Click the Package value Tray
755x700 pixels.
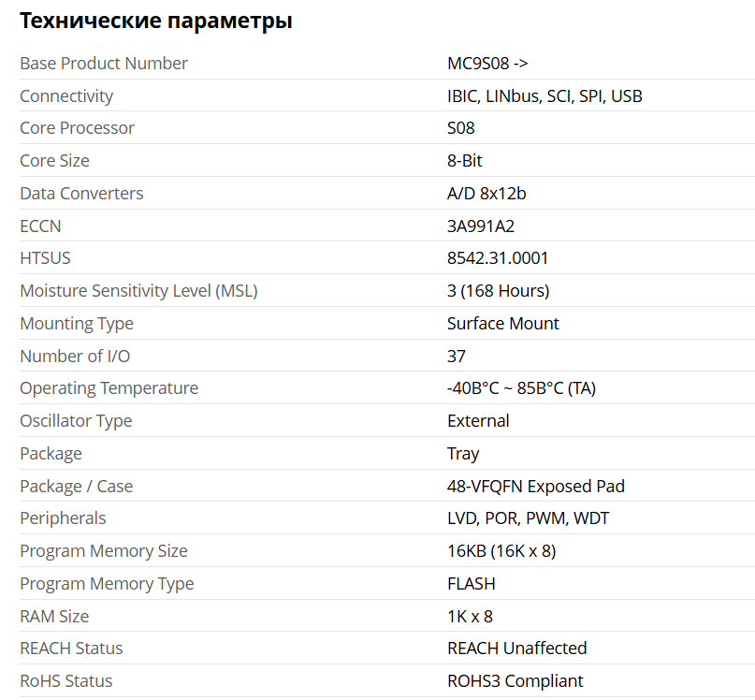tap(463, 454)
